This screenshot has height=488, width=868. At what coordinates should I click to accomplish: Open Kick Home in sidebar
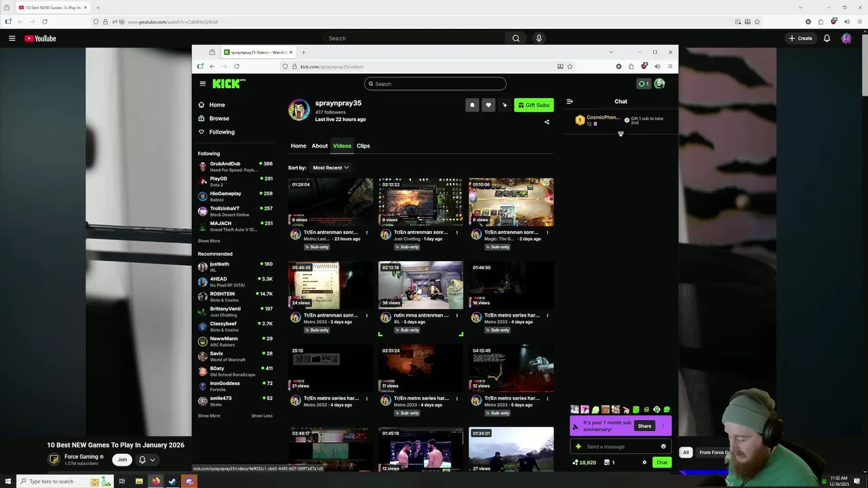point(212,105)
